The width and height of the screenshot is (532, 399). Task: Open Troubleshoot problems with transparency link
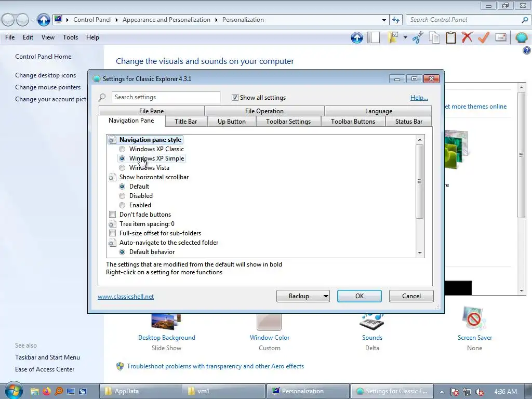(x=215, y=366)
